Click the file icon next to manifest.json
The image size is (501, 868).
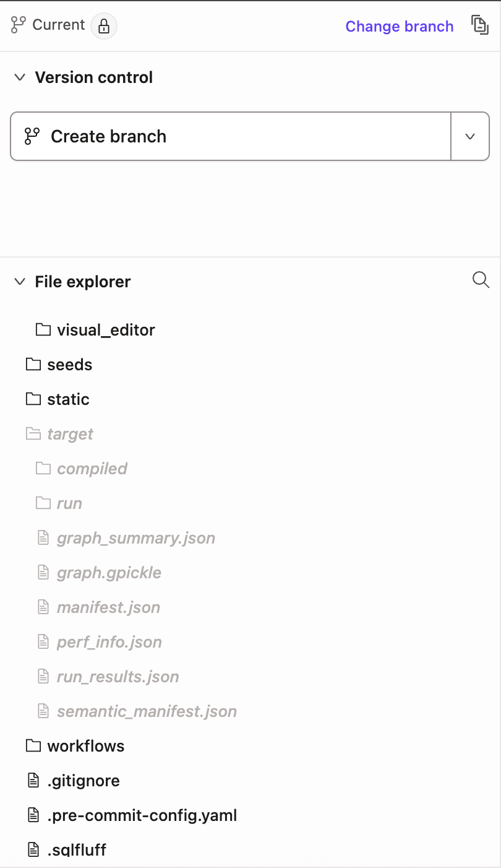point(43,607)
